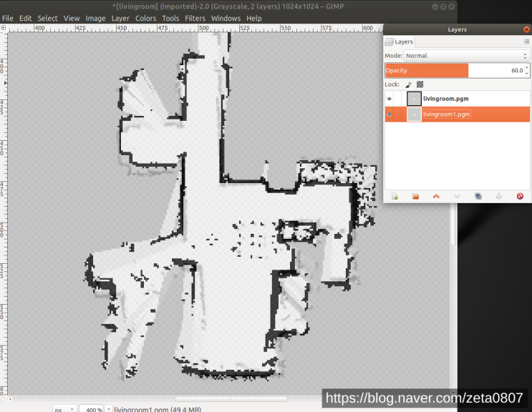Open the Select menu
Image resolution: width=532 pixels, height=412 pixels.
[x=47, y=19]
